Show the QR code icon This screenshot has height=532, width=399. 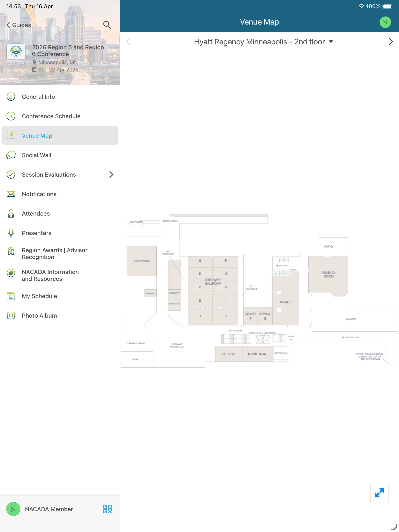click(107, 509)
